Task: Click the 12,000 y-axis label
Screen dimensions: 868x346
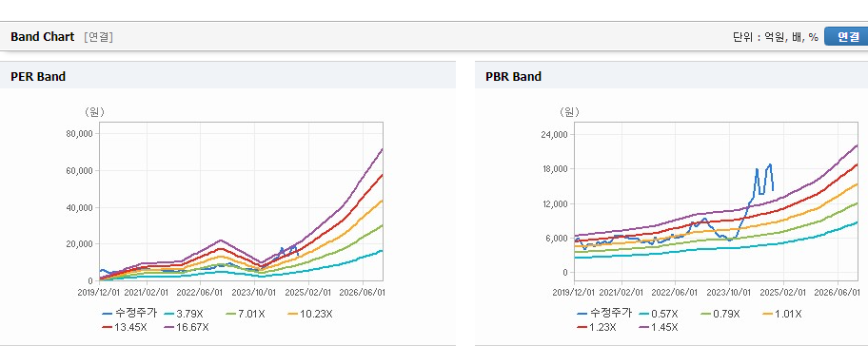Action: click(556, 204)
